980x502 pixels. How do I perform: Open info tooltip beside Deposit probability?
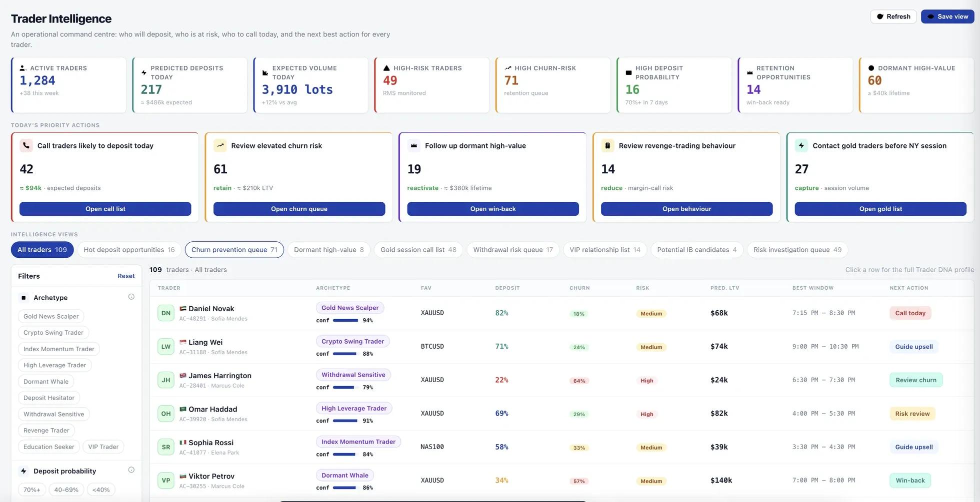(x=131, y=470)
